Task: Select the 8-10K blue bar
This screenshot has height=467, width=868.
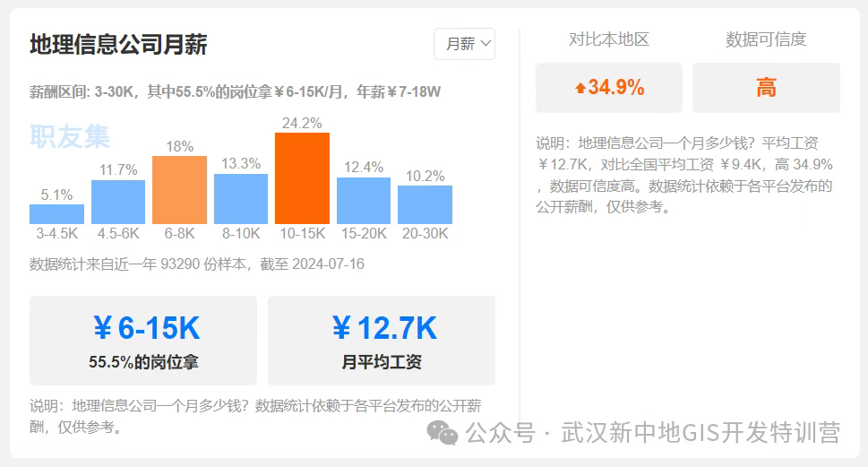Action: point(241,199)
